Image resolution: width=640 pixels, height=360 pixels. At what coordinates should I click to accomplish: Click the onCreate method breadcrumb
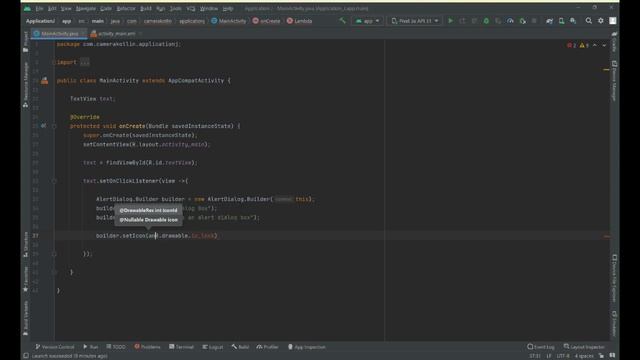point(267,21)
